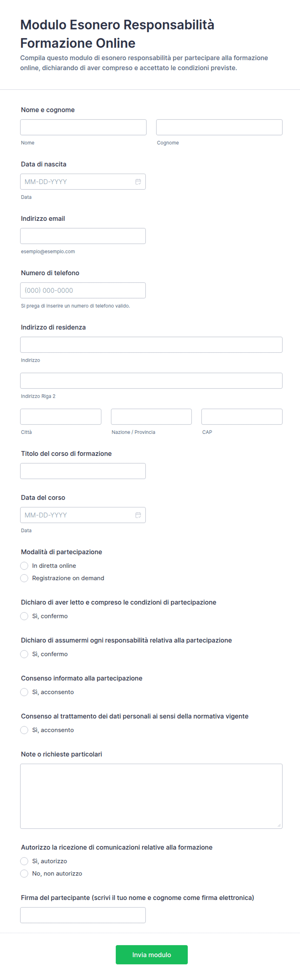300x980 pixels.
Task: Click the Numero di telefono field
Action: point(83,290)
